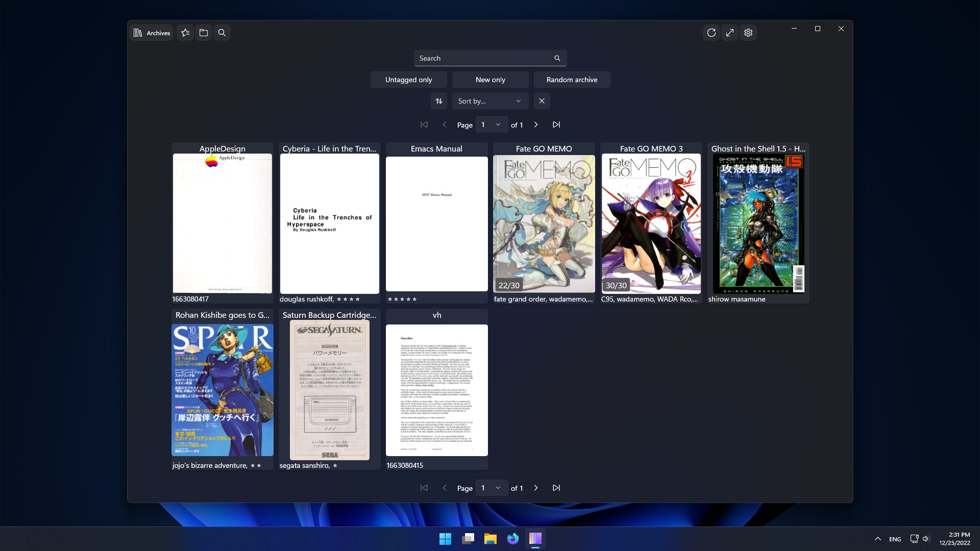Open the bottom page number dropdown
This screenshot has height=551, width=980.
(491, 488)
